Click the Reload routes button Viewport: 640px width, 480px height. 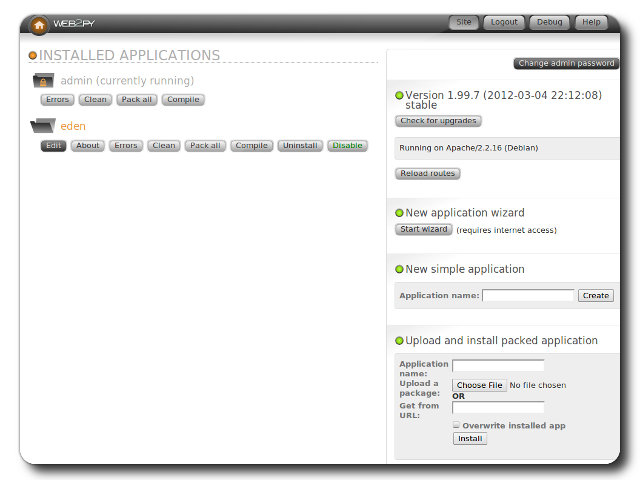coord(427,174)
